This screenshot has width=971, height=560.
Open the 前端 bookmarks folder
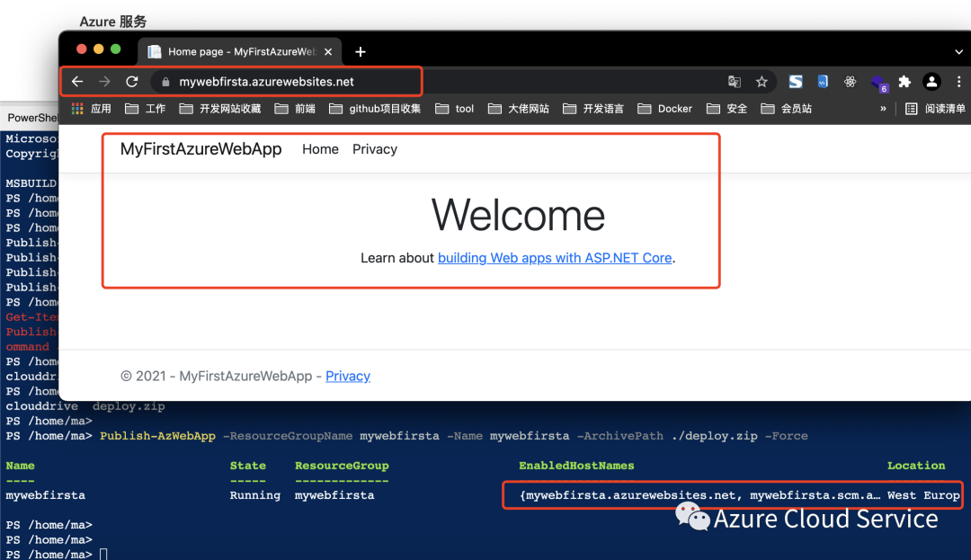[x=295, y=109]
